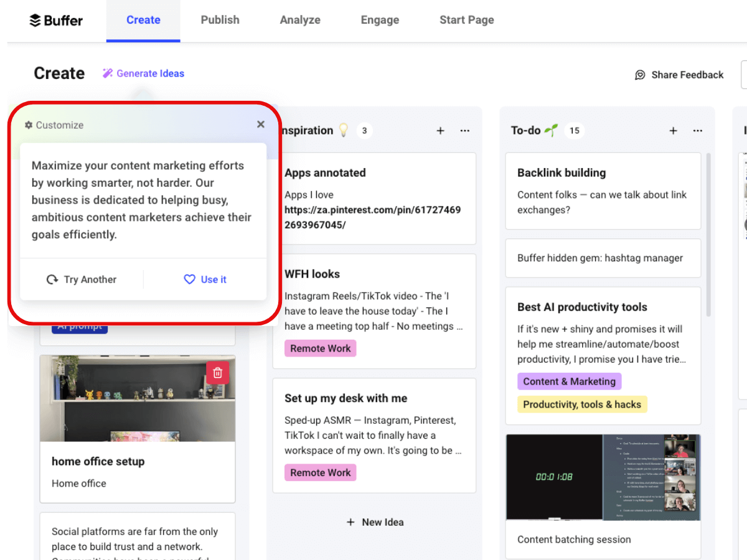Screen dimensions: 747x560
Task: Open the Analyze tab
Action: 300,20
